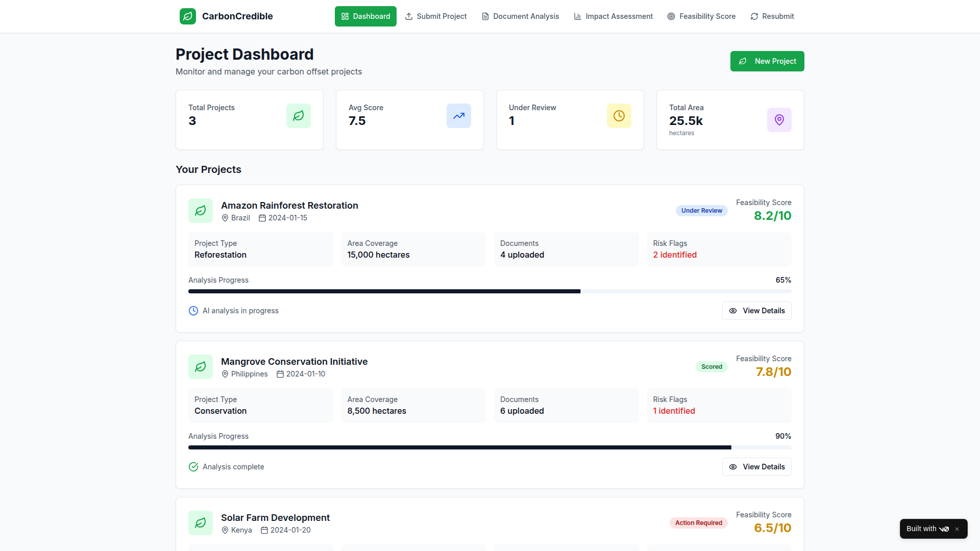Switch to Impact Assessment tab
This screenshot has width=980, height=551.
pos(614,16)
